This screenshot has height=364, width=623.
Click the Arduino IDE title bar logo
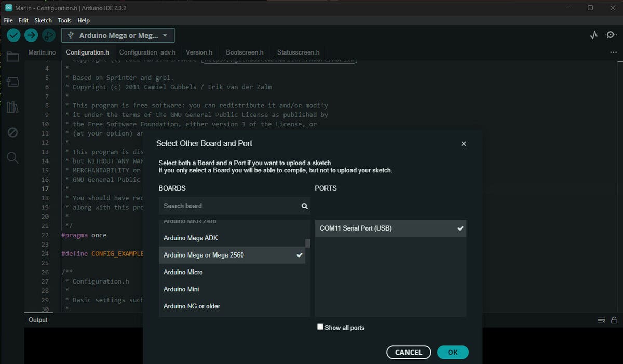[9, 8]
